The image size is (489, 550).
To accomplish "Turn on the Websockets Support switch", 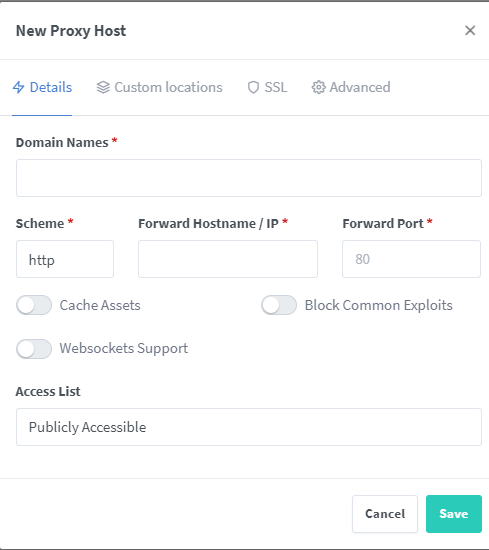I will [x=34, y=349].
